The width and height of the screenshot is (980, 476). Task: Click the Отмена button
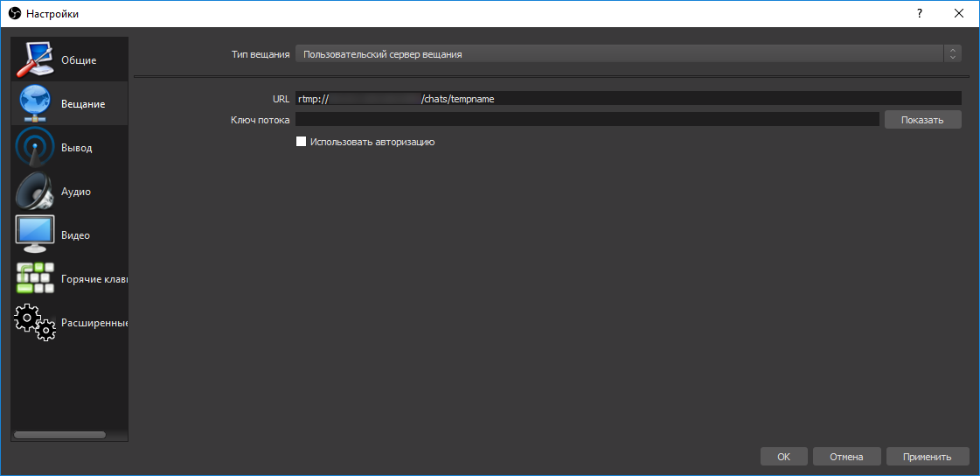[x=846, y=457]
